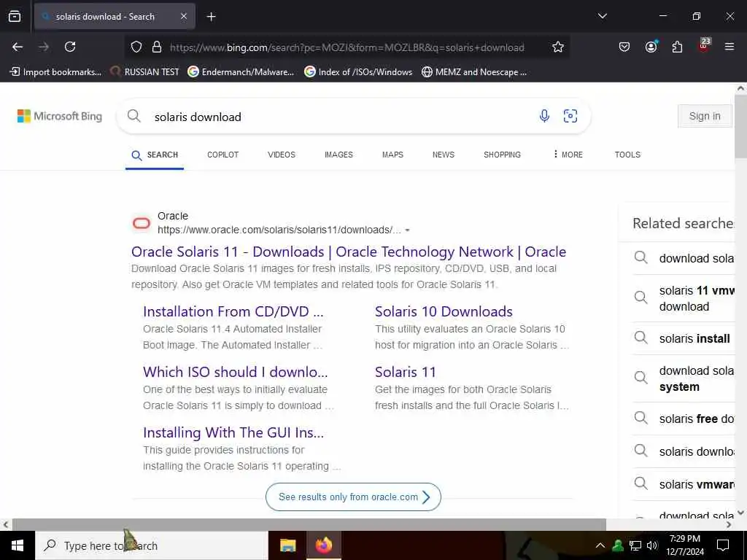Open Firefox View icon in tab strip
747x560 pixels.
[x=15, y=16]
